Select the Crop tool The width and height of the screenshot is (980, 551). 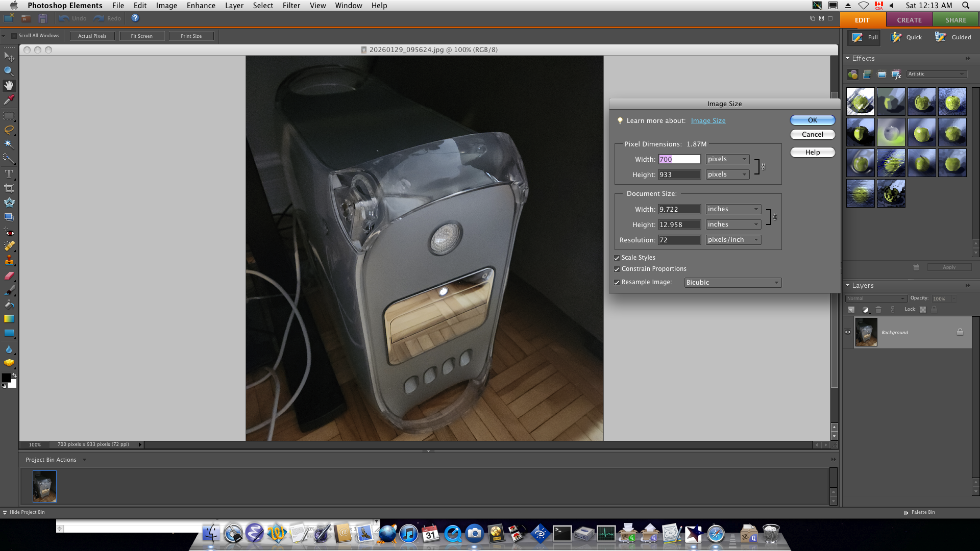(x=9, y=188)
